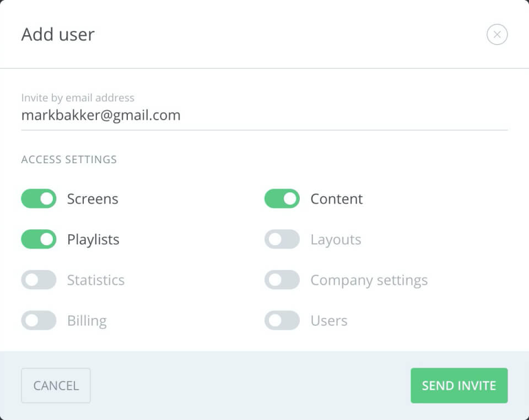Disable the Screens access toggle
Screen dimensions: 529x420
[x=39, y=198]
